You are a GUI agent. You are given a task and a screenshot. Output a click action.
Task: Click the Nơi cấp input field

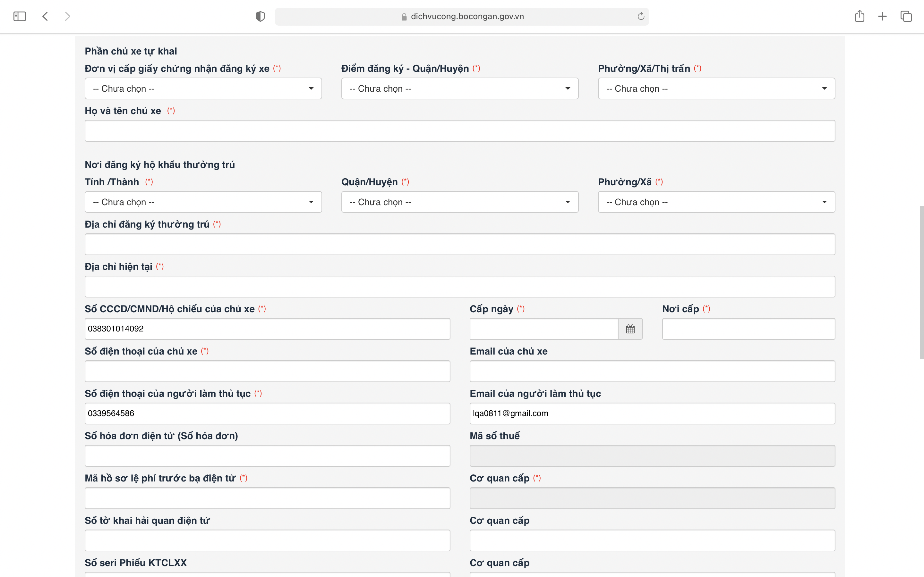749,329
